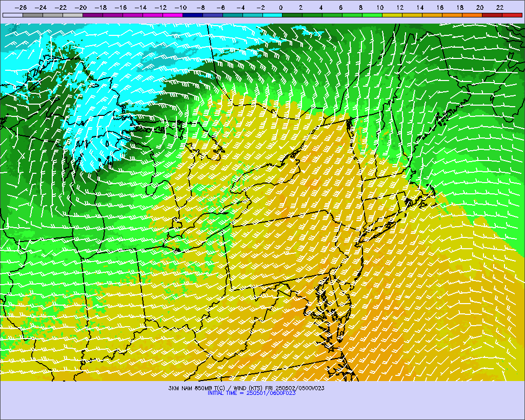The image size is (525, 420).
Task: Click the "-10" scale label
Action: point(180,8)
